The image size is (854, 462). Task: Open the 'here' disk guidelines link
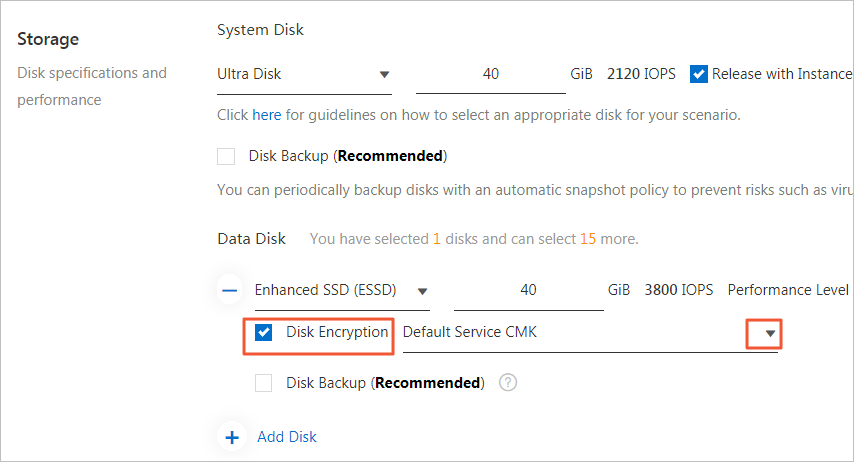267,115
